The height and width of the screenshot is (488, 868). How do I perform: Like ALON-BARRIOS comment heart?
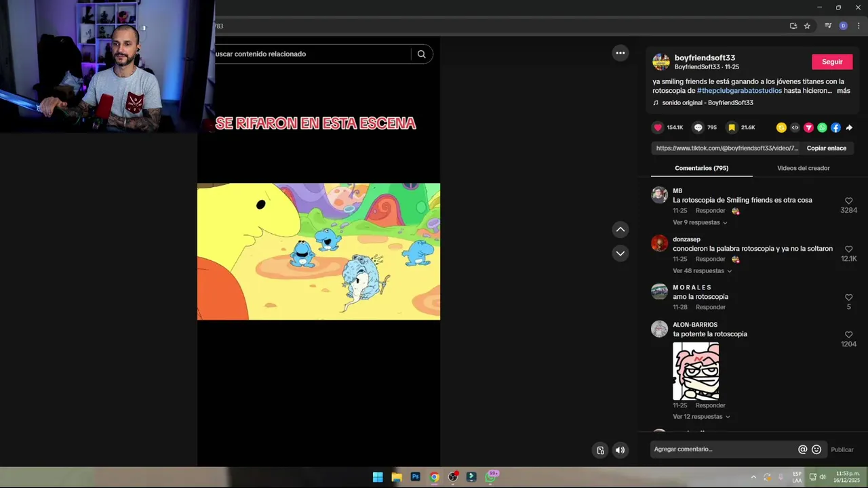pos(848,335)
